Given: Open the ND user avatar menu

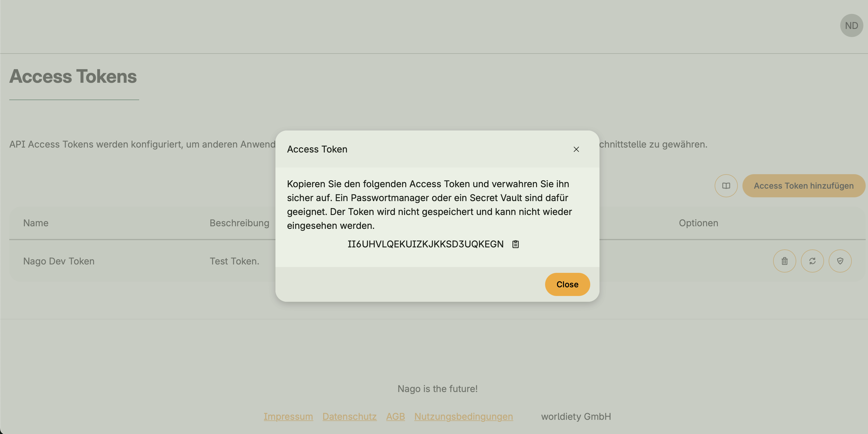Looking at the screenshot, I should [851, 26].
